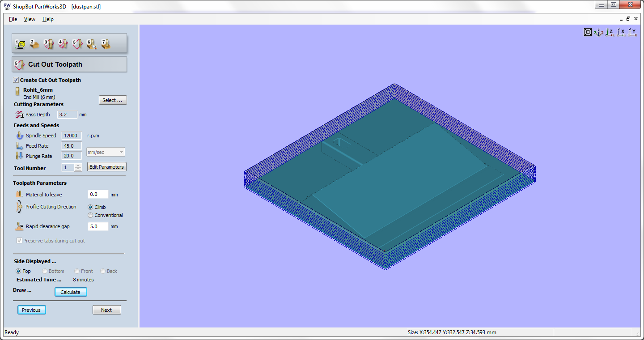Open step 1 Orientate and Size Model
Screen dimensions: 644x340
coord(20,44)
